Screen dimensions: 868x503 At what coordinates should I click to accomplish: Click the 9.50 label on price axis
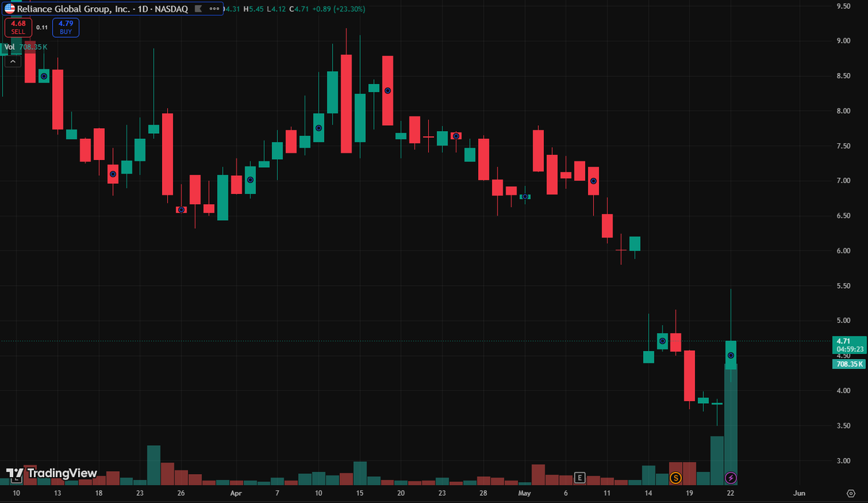(x=843, y=6)
